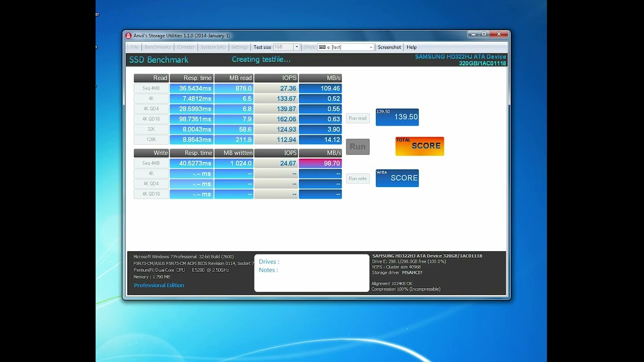Click the Run read button
This screenshot has width=644, height=362.
(x=358, y=118)
